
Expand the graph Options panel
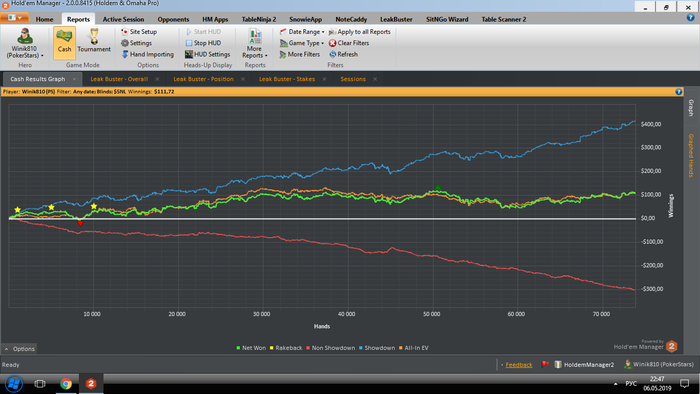20,348
